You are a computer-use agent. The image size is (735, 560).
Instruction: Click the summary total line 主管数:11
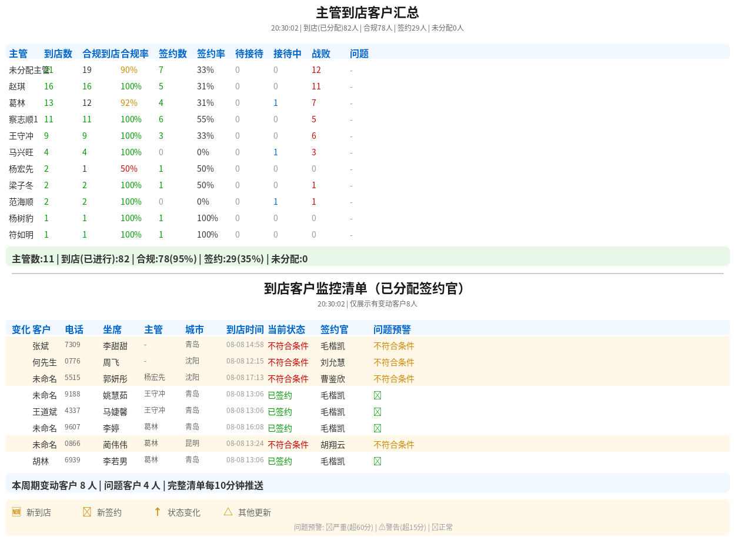pyautogui.click(x=160, y=259)
